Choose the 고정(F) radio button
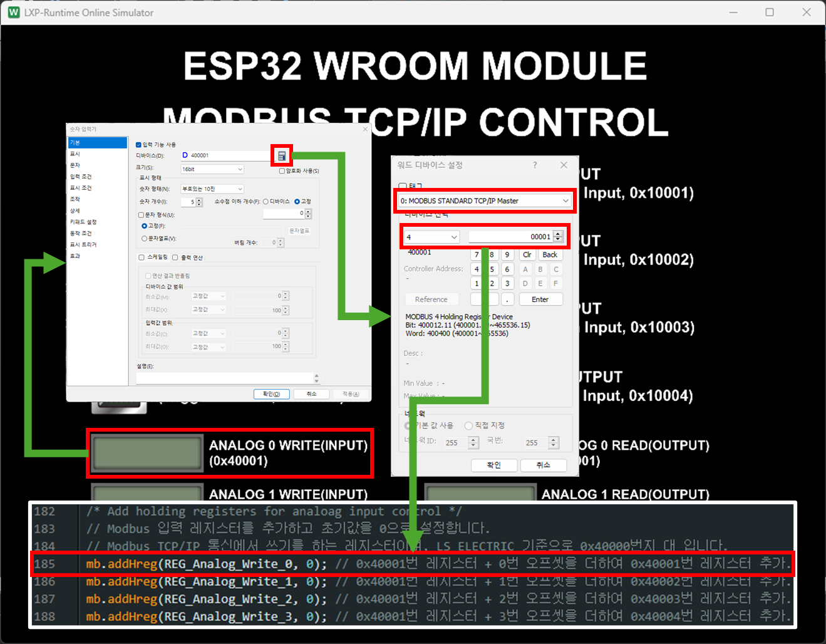Screen dimensions: 826x644 coord(145,226)
